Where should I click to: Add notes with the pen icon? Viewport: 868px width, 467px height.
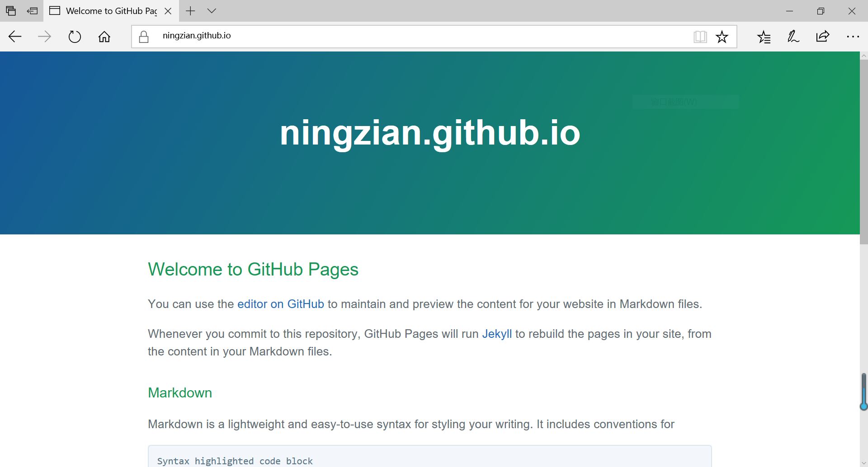coord(793,37)
